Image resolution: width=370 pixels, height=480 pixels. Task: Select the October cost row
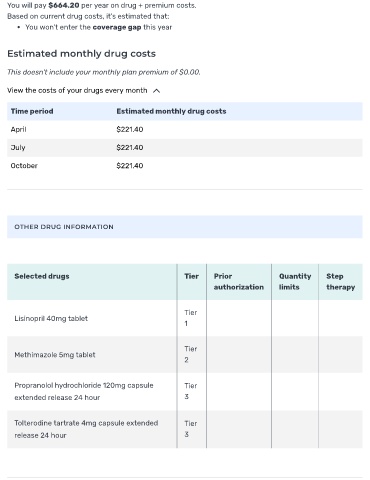185,166
